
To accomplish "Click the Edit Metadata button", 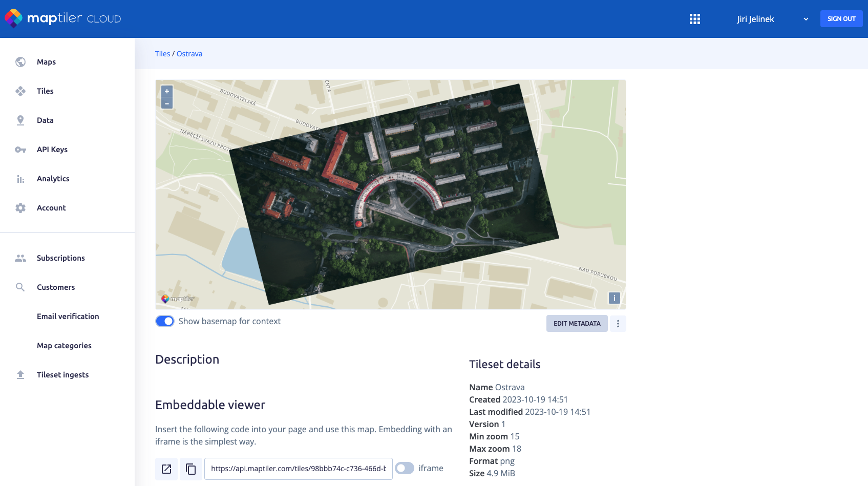I will [x=577, y=324].
